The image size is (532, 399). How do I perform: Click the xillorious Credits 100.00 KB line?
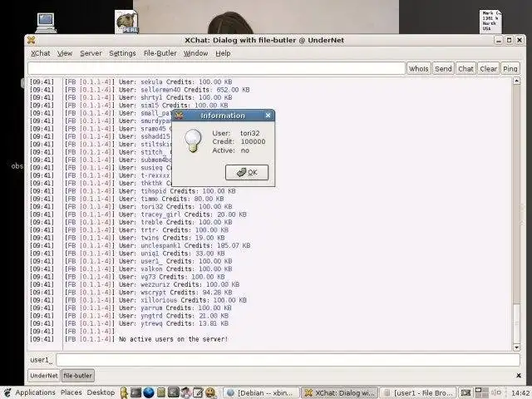point(183,300)
